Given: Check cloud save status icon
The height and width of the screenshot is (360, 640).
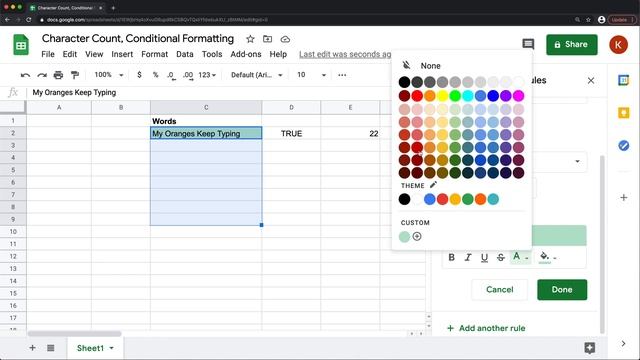Looking at the screenshot, I should click(285, 39).
